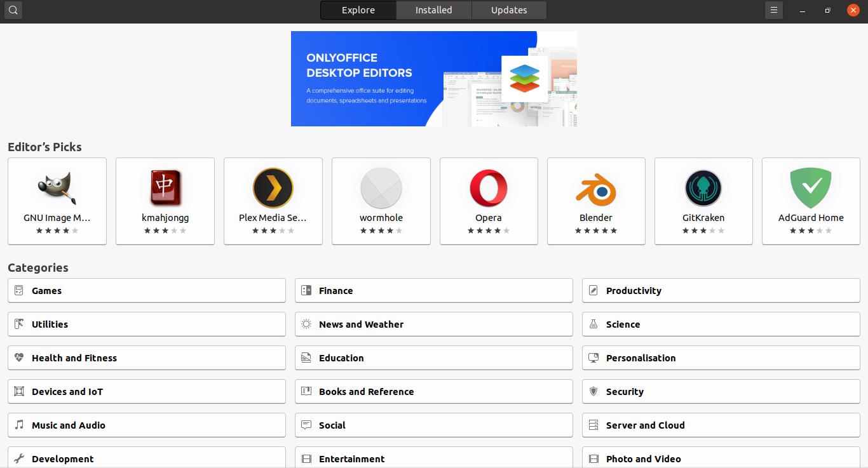Open the AdGuard Home shield icon
868x468 pixels.
[x=811, y=188]
